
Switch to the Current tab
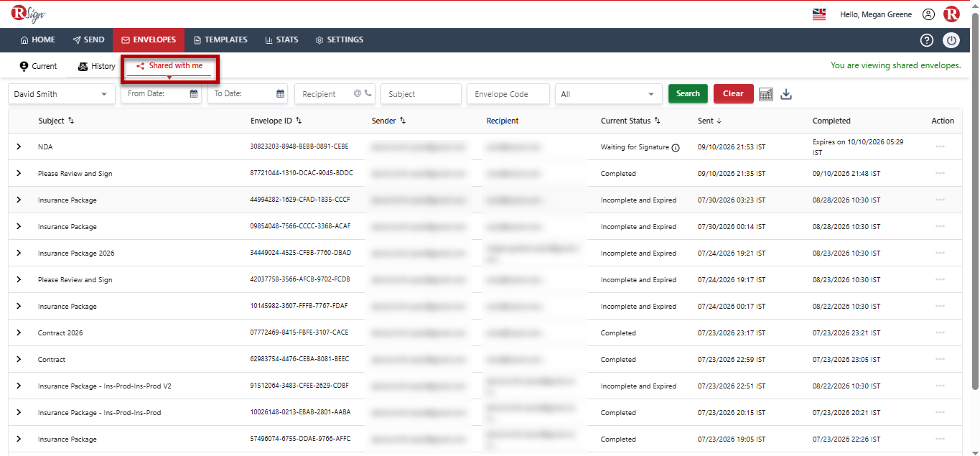click(x=38, y=66)
